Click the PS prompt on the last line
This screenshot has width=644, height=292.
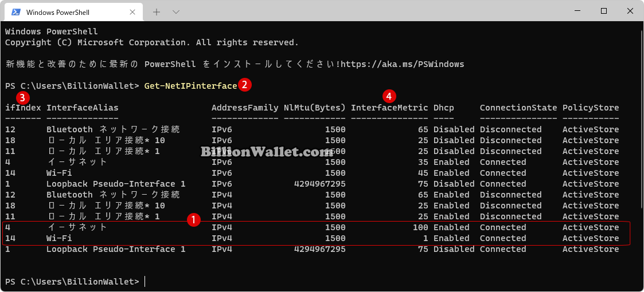(x=72, y=282)
